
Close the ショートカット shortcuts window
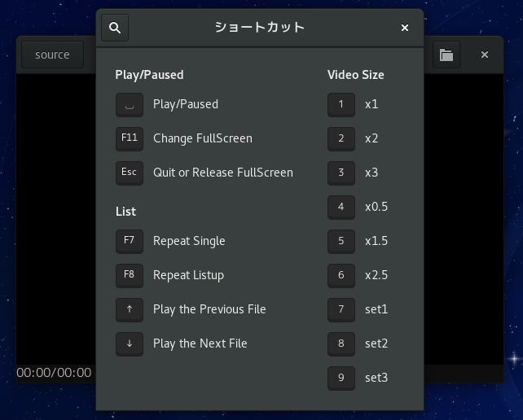pos(405,28)
